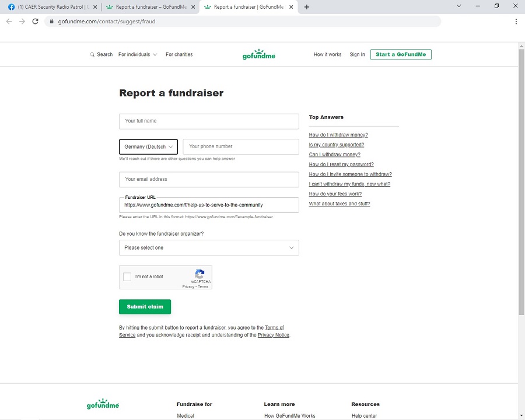Click the Submit claim button
Image resolution: width=525 pixels, height=420 pixels.
(x=145, y=307)
